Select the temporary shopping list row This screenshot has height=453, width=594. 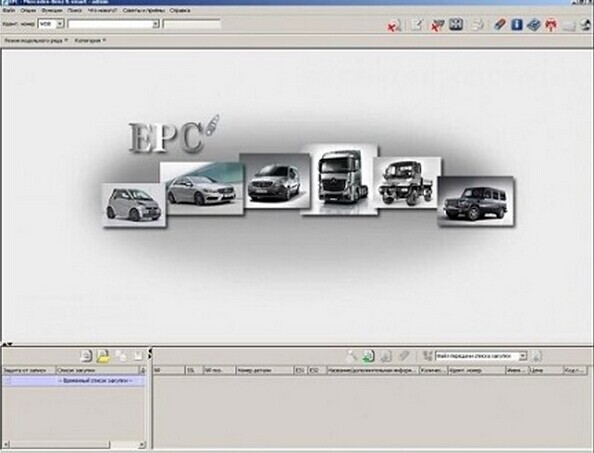pyautogui.click(x=74, y=381)
